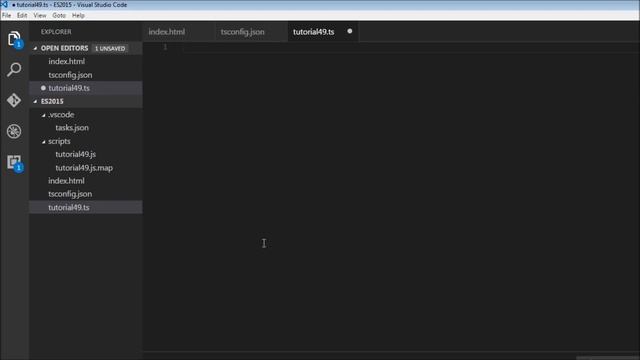Open the Explorer view in the activity bar
This screenshot has height=360, width=640.
click(14, 39)
